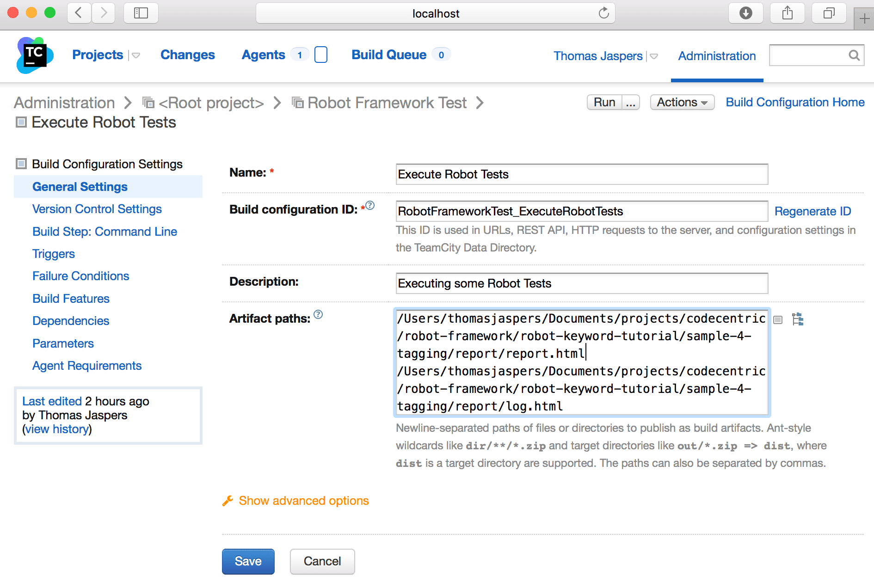Show advanced options
This screenshot has height=588, width=874.
pos(303,501)
